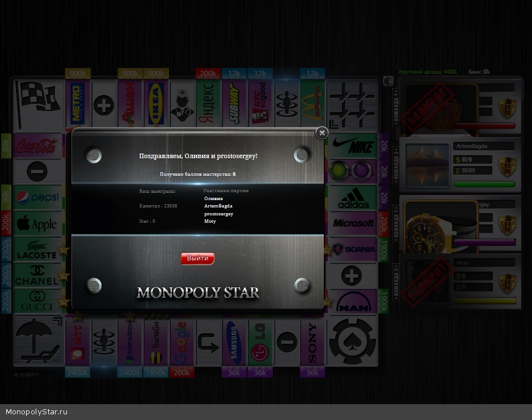
Task: Select the plus cell beside METRO
Action: point(104,104)
